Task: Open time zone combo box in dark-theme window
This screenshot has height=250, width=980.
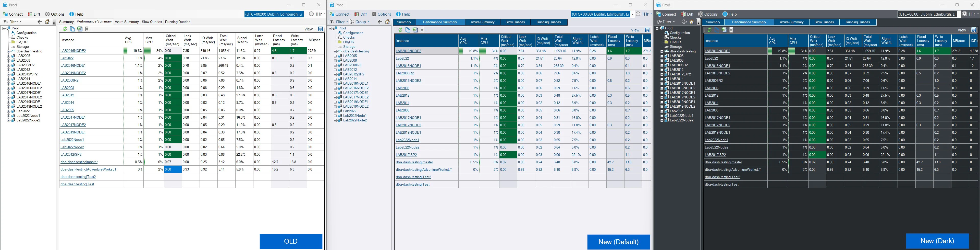Action: tap(929, 14)
